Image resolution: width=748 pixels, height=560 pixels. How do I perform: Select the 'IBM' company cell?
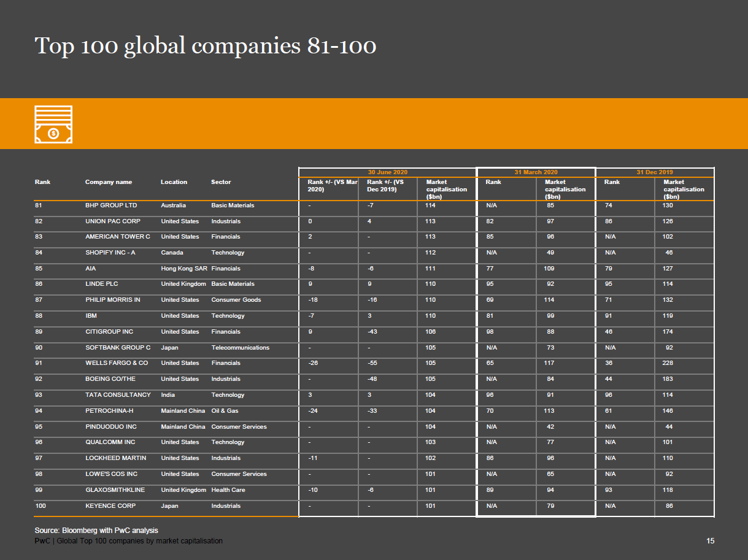pyautogui.click(x=91, y=316)
